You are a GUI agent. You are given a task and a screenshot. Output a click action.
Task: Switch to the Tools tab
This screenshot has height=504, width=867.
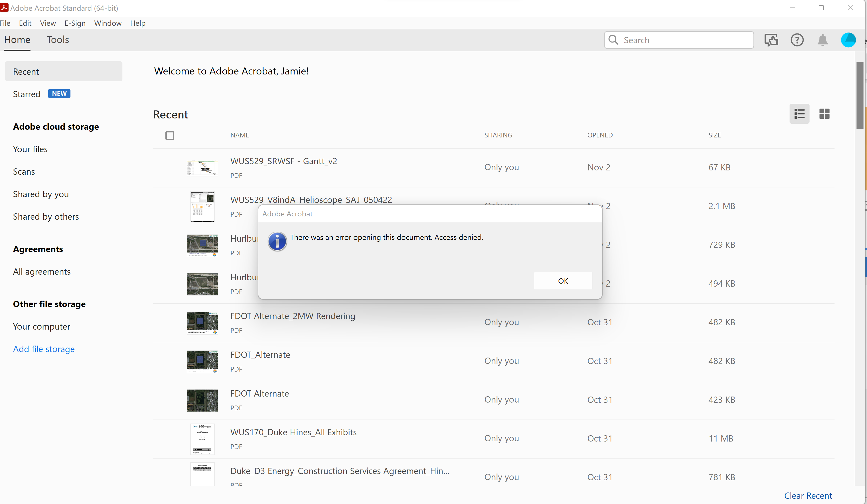click(58, 39)
